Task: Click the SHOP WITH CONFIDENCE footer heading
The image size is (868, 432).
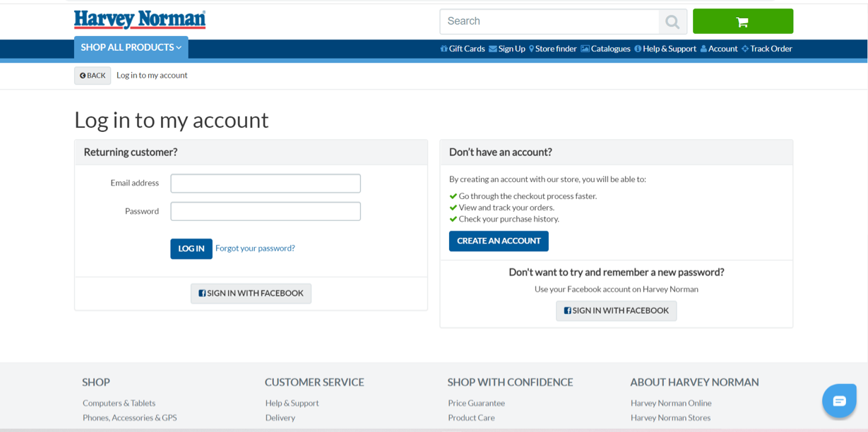Action: coord(510,382)
